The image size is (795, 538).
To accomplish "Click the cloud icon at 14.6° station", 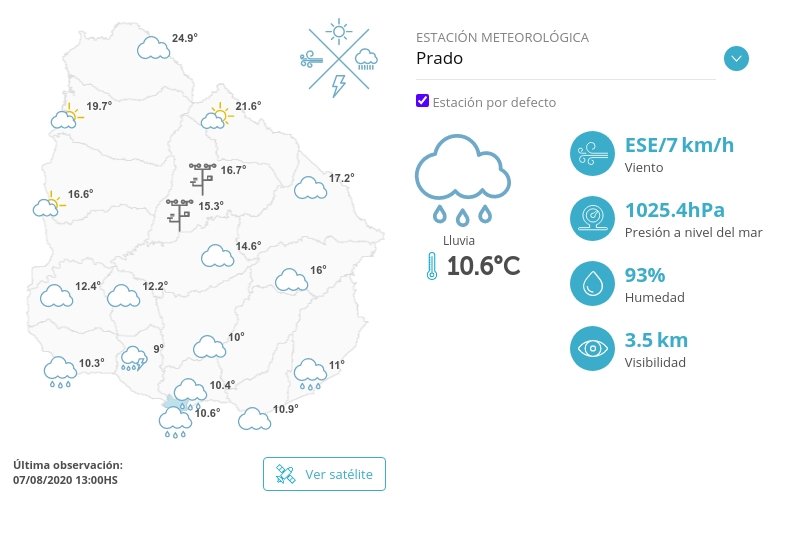I will tap(217, 255).
